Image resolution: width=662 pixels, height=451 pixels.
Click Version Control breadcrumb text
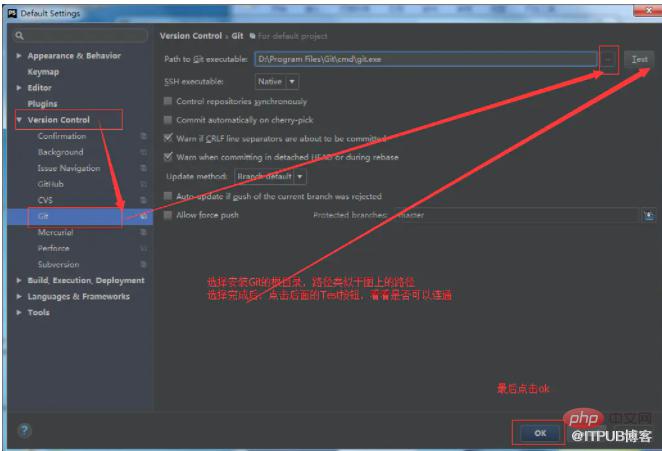point(191,36)
